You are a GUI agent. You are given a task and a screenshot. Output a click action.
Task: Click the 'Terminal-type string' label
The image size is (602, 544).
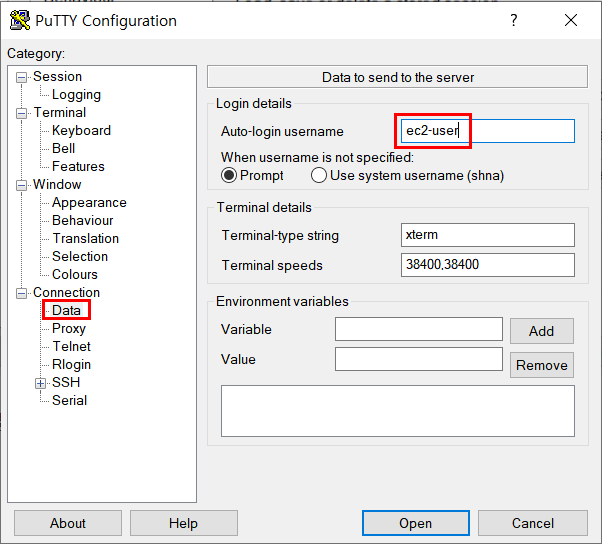pos(280,235)
